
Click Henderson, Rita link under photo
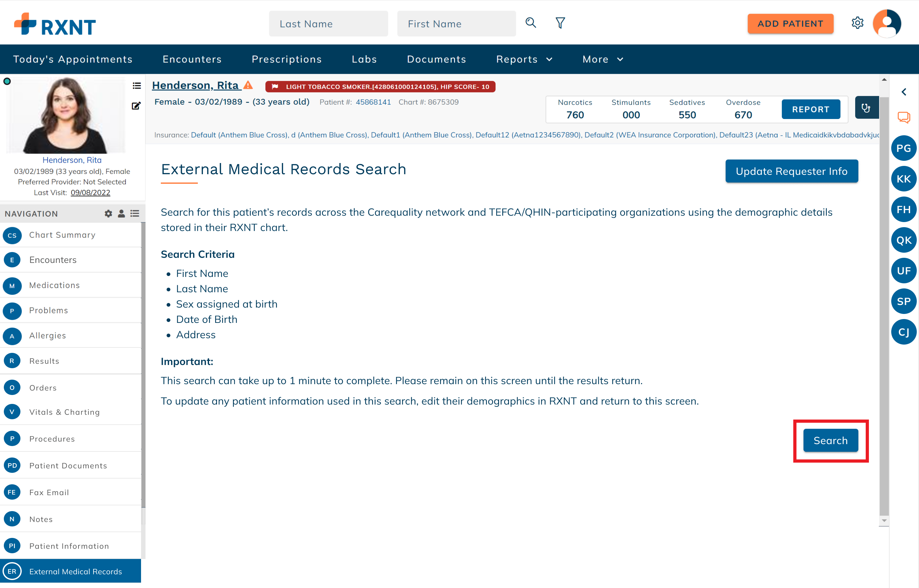72,160
